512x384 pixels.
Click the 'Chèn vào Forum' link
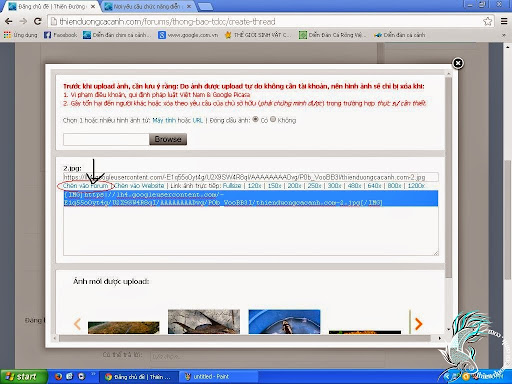pyautogui.click(x=86, y=186)
